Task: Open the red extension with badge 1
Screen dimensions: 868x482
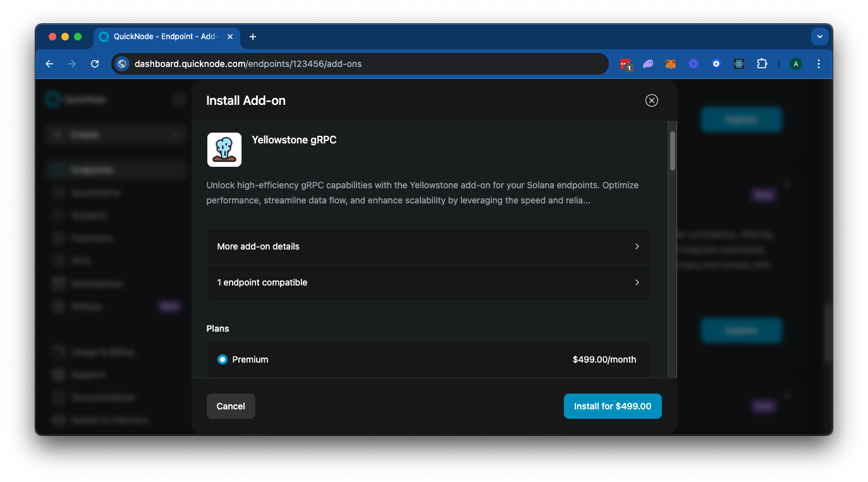Action: click(x=626, y=64)
